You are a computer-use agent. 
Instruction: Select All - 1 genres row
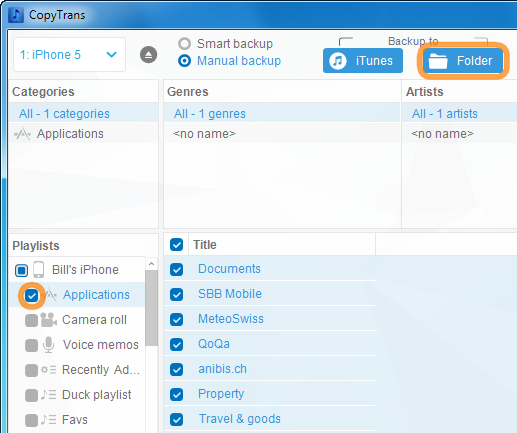coord(282,114)
